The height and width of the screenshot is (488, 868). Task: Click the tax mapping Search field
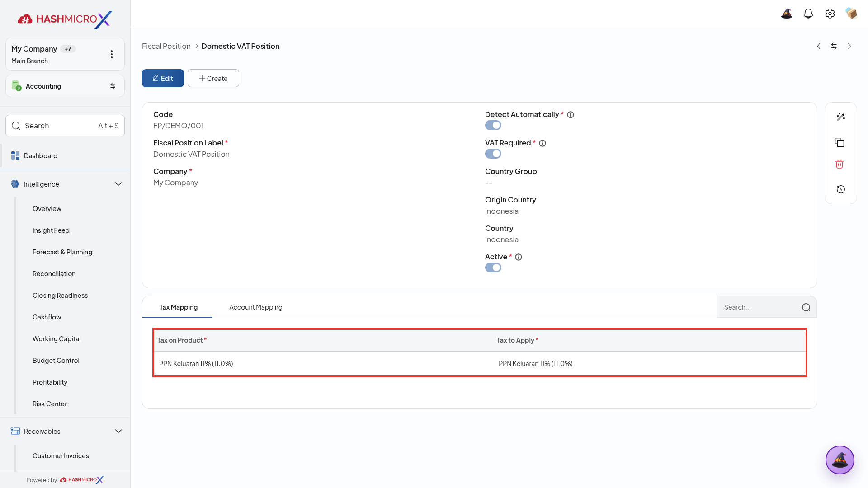pos(759,307)
